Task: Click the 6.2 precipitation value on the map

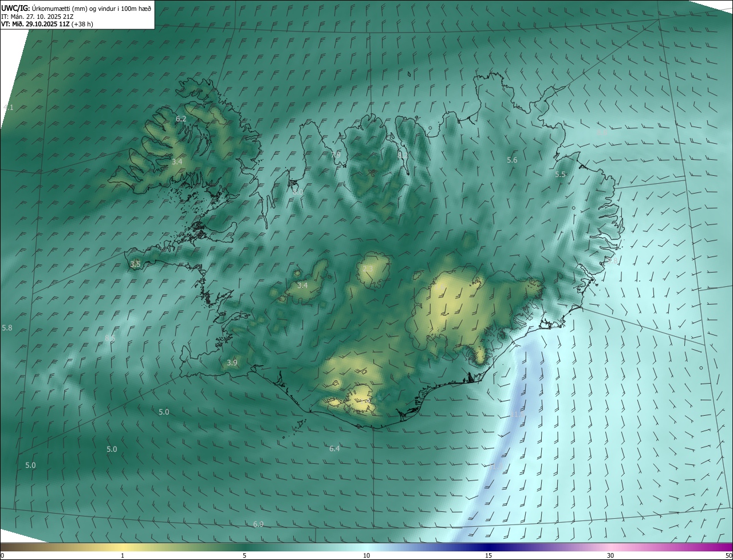Action: point(181,119)
